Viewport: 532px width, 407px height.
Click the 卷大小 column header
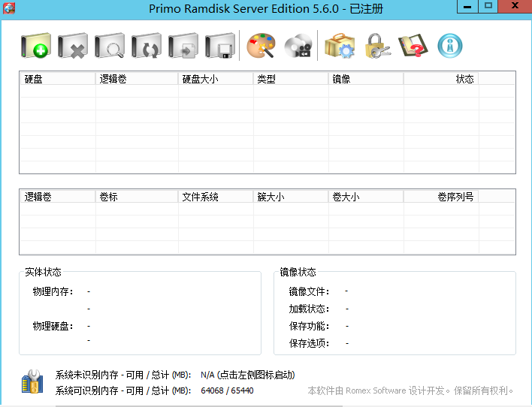366,197
